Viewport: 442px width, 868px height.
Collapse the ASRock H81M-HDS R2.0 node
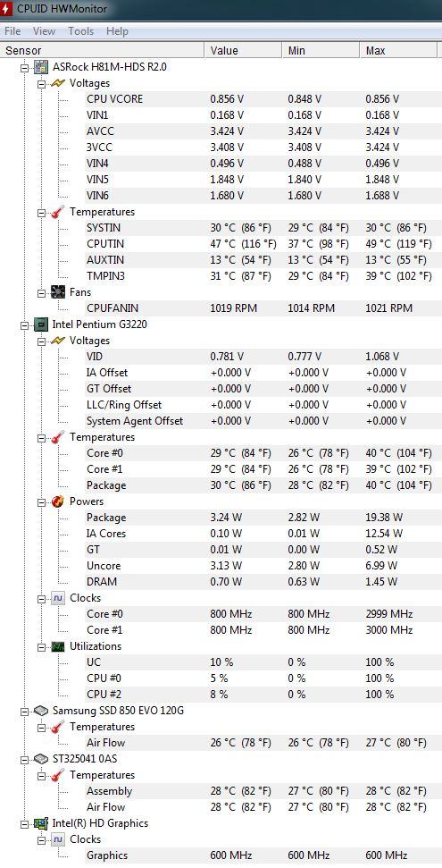pyautogui.click(x=24, y=68)
